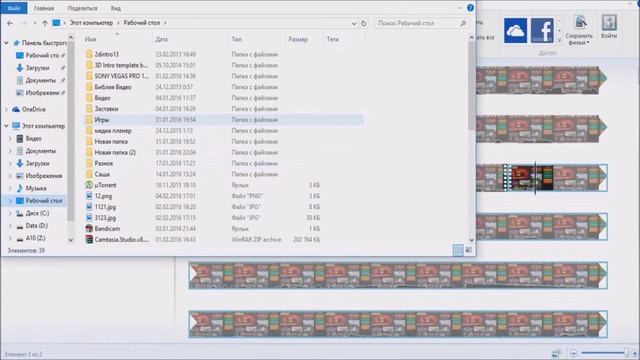Select the 12.png file

tap(103, 196)
